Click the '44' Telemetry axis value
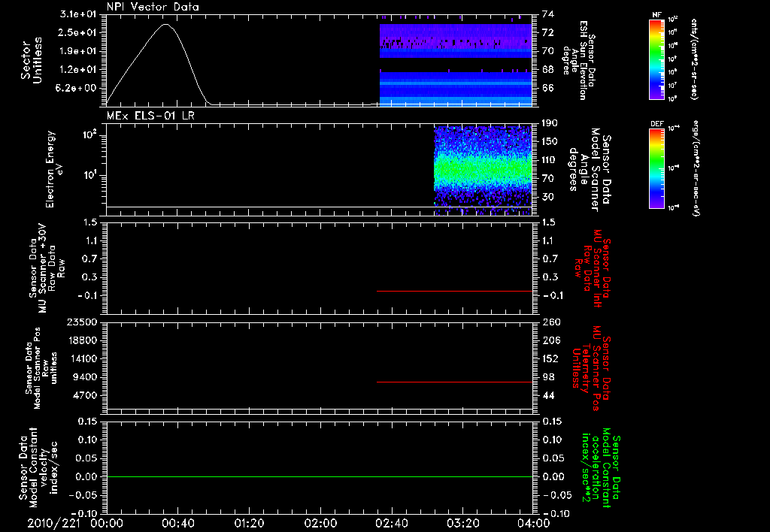 pyautogui.click(x=548, y=395)
